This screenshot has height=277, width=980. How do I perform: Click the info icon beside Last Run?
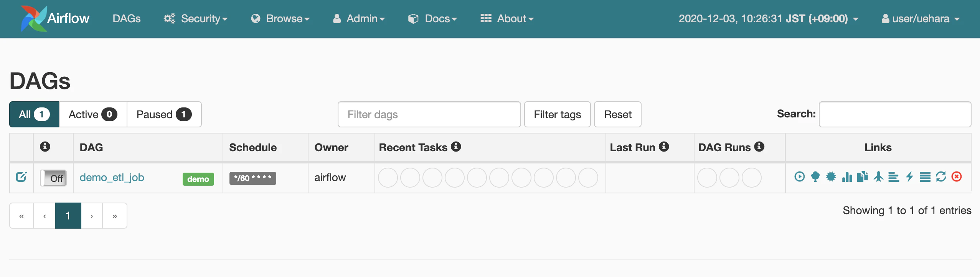click(664, 147)
